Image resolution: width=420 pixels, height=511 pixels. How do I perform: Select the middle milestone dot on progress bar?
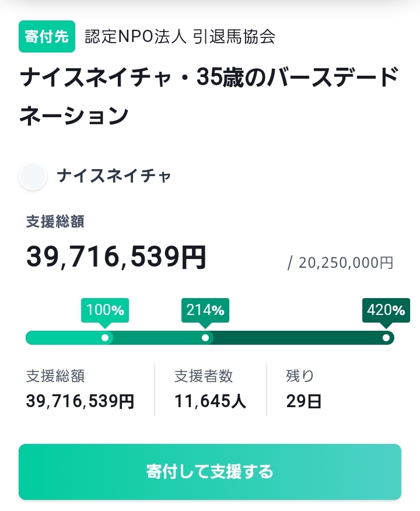tap(205, 338)
